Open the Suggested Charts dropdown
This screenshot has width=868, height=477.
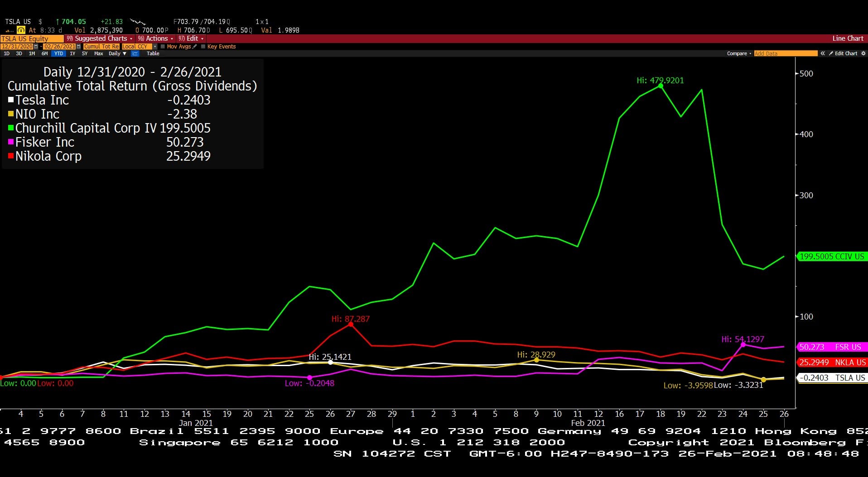click(99, 38)
